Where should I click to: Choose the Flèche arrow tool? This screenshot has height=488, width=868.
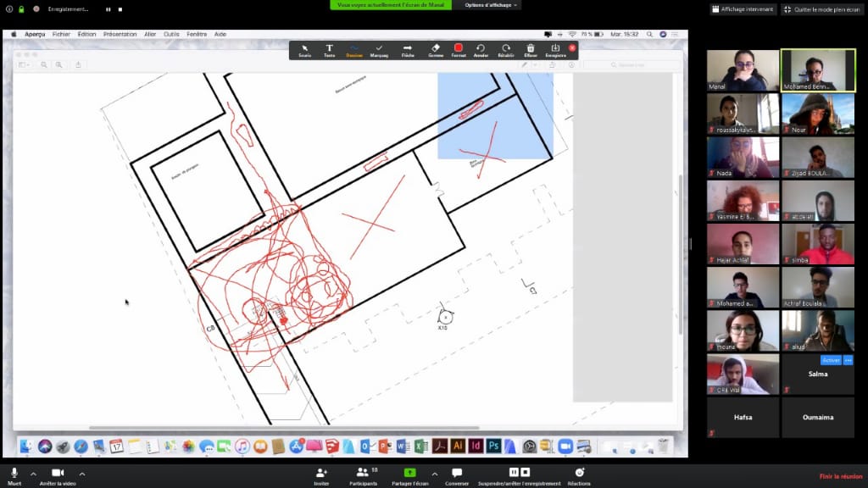coord(407,50)
